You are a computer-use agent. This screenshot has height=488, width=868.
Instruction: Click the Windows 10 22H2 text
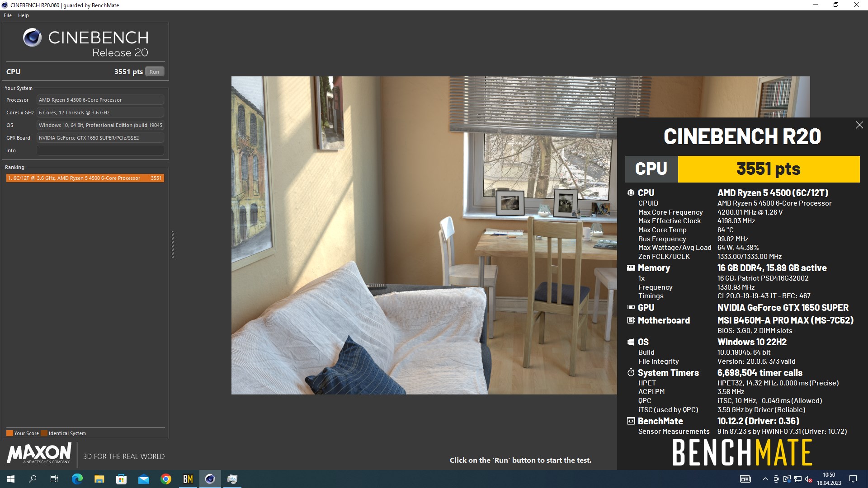click(x=752, y=342)
